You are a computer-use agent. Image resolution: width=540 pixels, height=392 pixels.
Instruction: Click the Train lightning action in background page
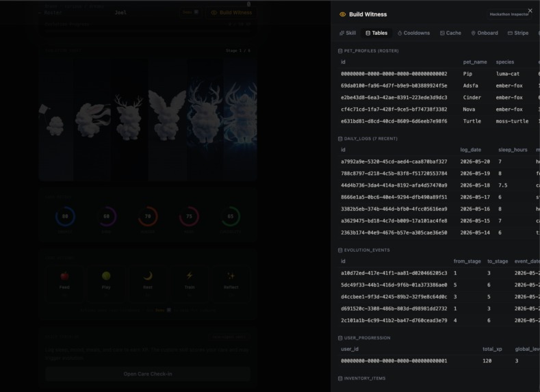point(190,284)
